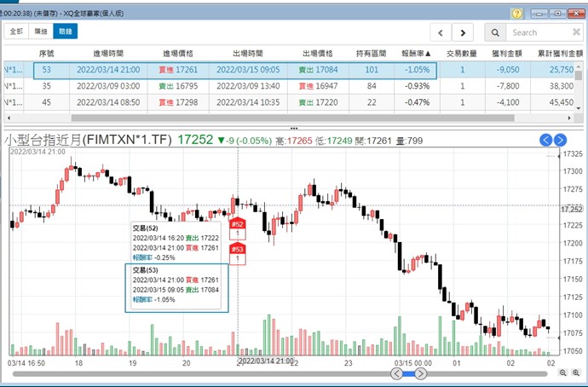This screenshot has width=588, height=387.
Task: Click the -9,050 profit amount cell
Action: point(507,70)
